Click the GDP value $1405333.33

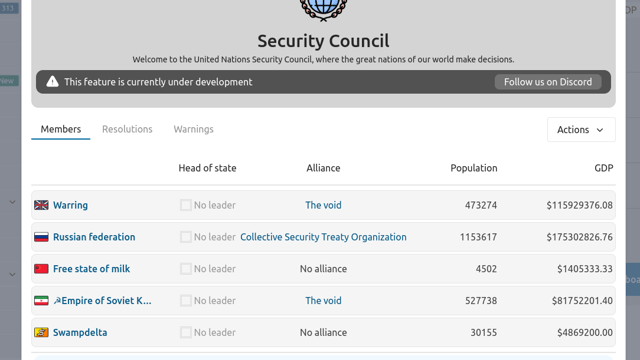[x=585, y=269]
